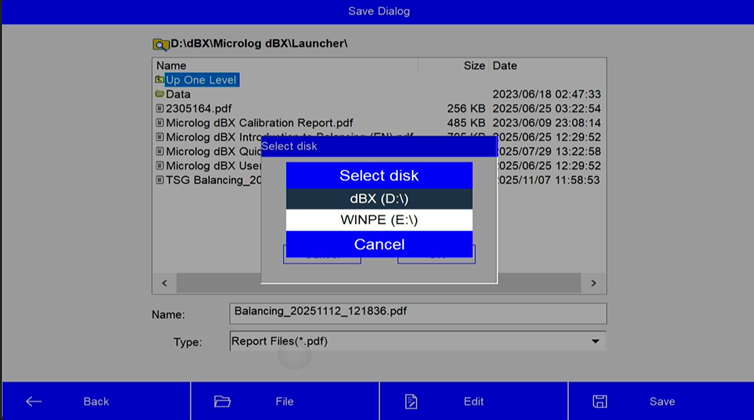Screen dimensions: 754x420
Task: Click the Data folder icon
Action: coord(160,94)
